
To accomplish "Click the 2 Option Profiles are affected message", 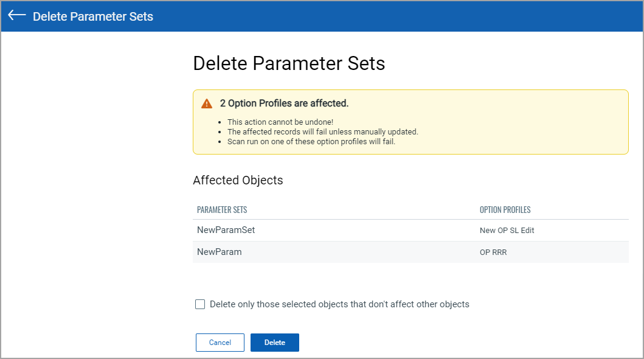I will coord(284,103).
